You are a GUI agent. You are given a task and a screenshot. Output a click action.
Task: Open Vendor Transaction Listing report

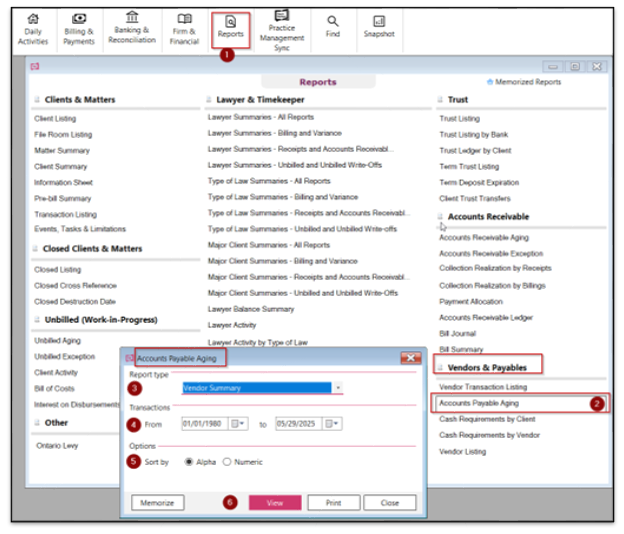pos(483,387)
